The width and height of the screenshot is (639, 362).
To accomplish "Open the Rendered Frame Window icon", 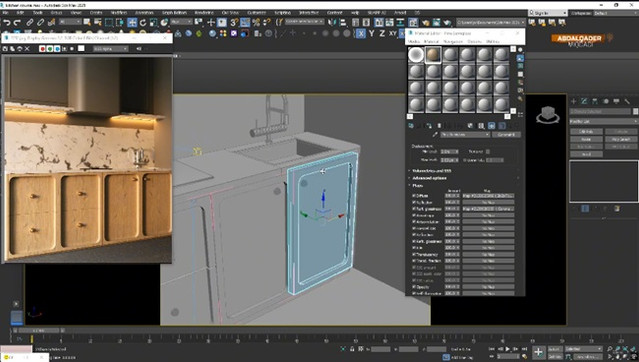I will coord(436,22).
